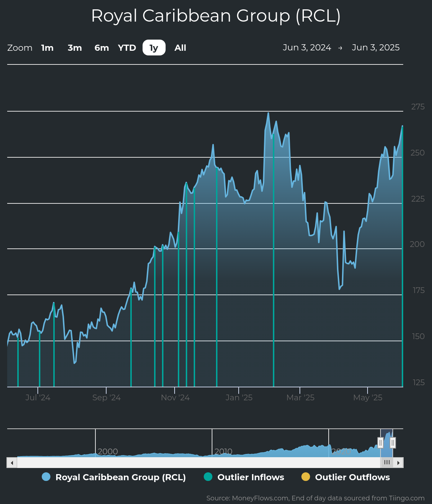432x504 pixels.
Task: Select the 6m zoom range
Action: 102,48
